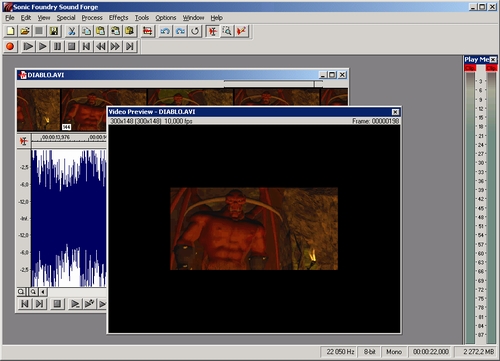Viewport: 500px width, 361px height.
Task: Maximize the DIABLO.AVI data window
Action: point(332,75)
